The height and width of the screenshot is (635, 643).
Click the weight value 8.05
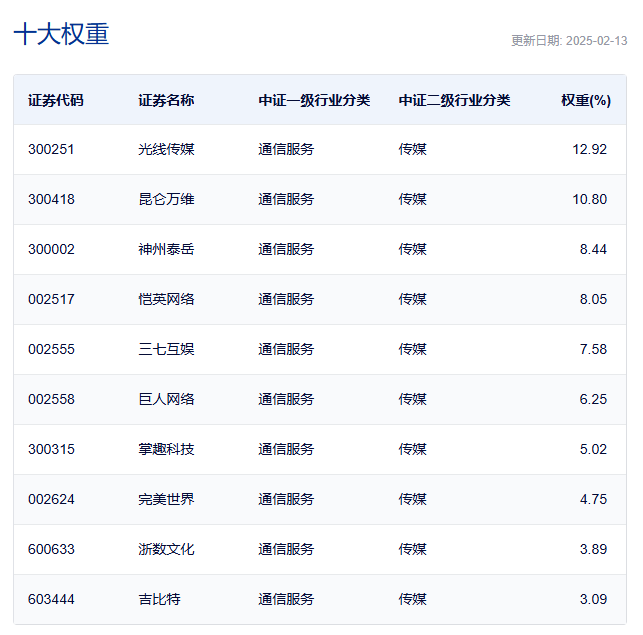coord(593,299)
